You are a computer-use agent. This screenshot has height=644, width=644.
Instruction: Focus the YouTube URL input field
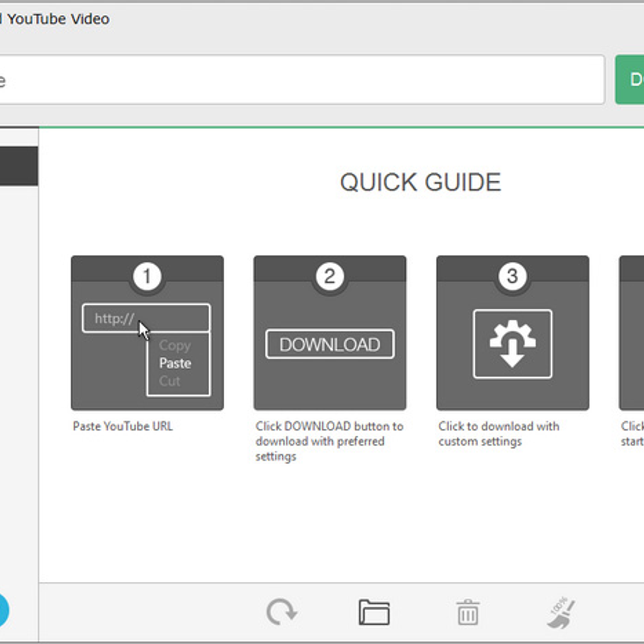coord(302,79)
